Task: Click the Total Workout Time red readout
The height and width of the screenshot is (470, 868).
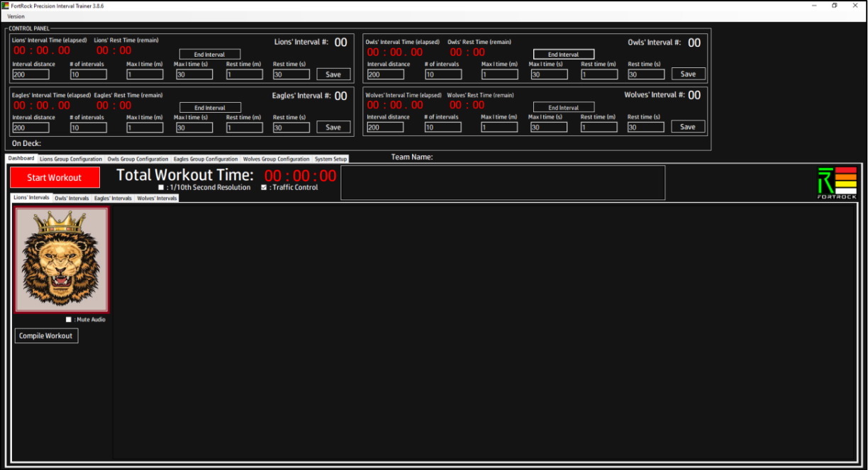Action: tap(301, 176)
